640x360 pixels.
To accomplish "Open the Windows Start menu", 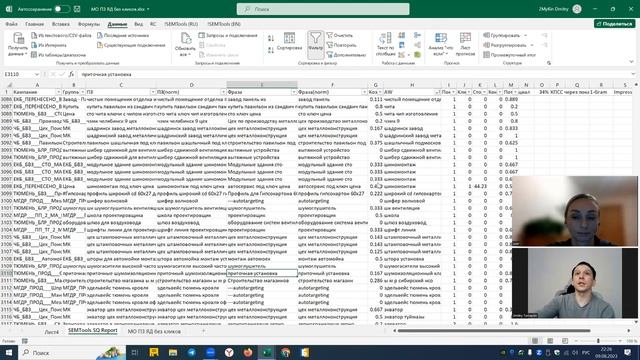I will (9, 352).
